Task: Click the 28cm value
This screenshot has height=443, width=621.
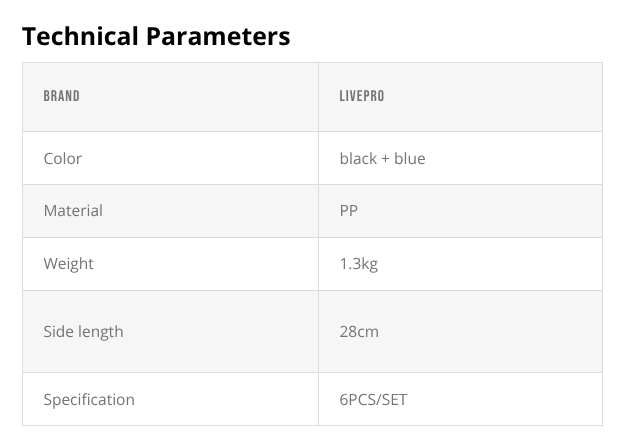Action: point(359,331)
